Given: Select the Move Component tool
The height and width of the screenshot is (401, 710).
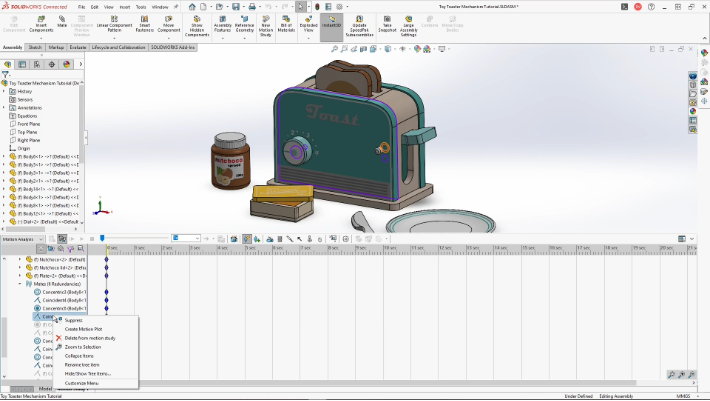Looking at the screenshot, I should [169, 24].
